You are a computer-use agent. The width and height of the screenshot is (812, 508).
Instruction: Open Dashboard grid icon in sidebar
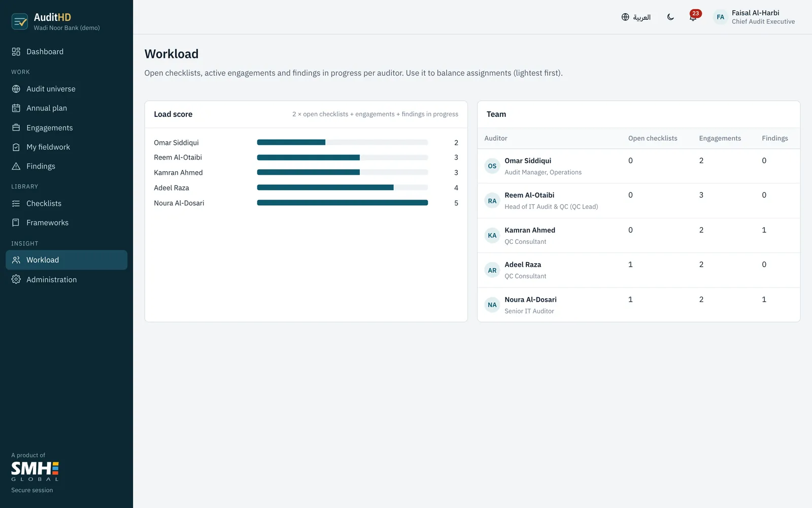pyautogui.click(x=16, y=52)
